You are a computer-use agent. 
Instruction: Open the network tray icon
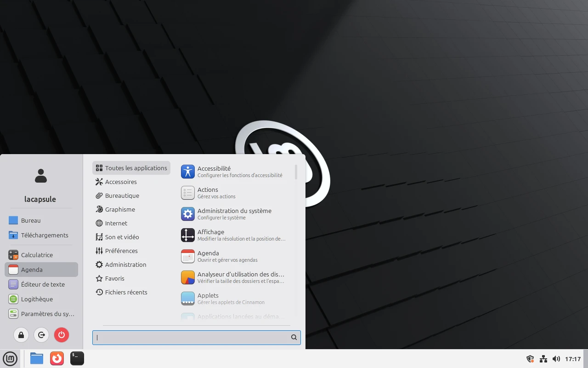[543, 359]
